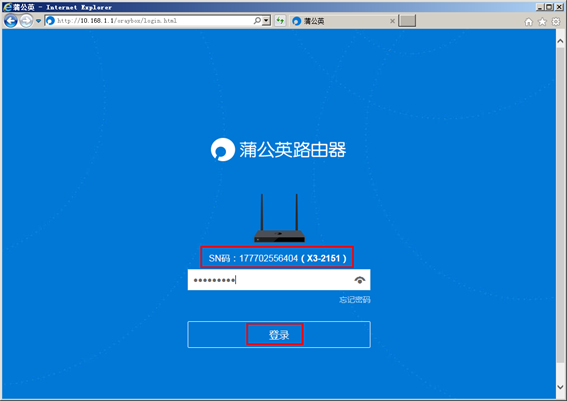The width and height of the screenshot is (567, 401).
Task: Open Favorites star icon
Action: (542, 22)
